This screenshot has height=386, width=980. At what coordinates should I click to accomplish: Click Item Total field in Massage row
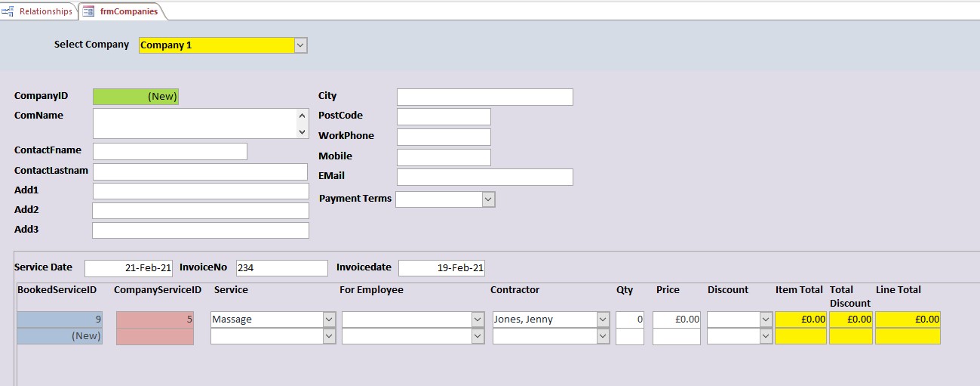click(801, 320)
